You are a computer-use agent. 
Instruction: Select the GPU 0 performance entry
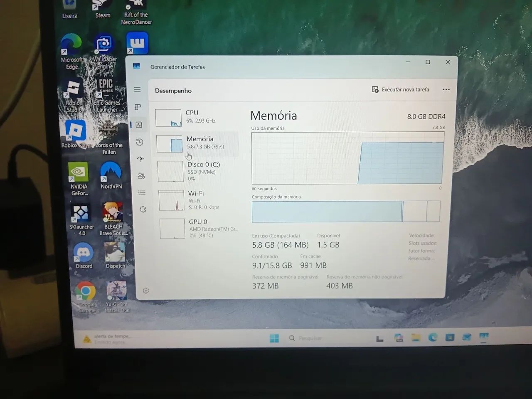pyautogui.click(x=199, y=228)
